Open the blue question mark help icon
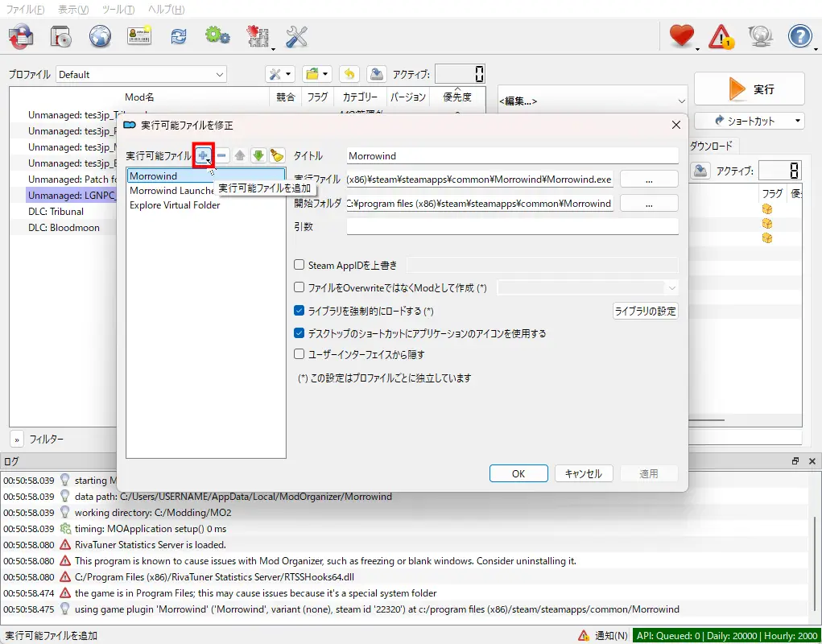Screen dimensions: 822x644 pos(800,37)
